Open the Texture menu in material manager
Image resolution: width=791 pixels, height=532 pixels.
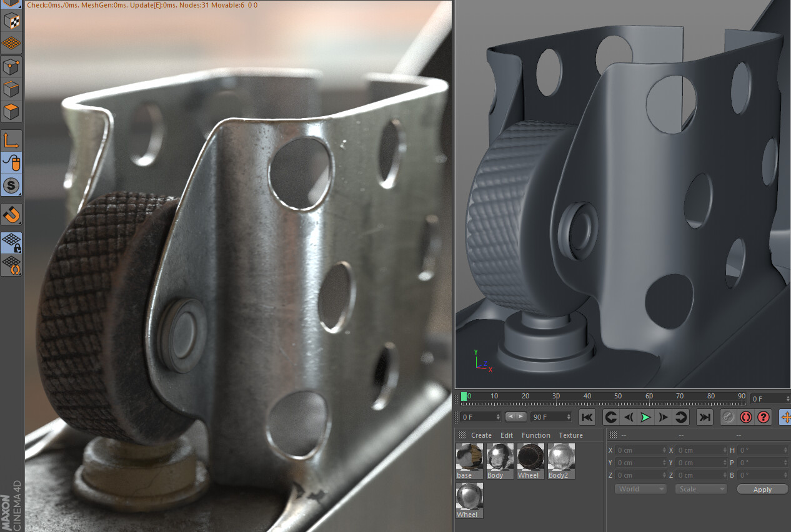[x=570, y=435]
